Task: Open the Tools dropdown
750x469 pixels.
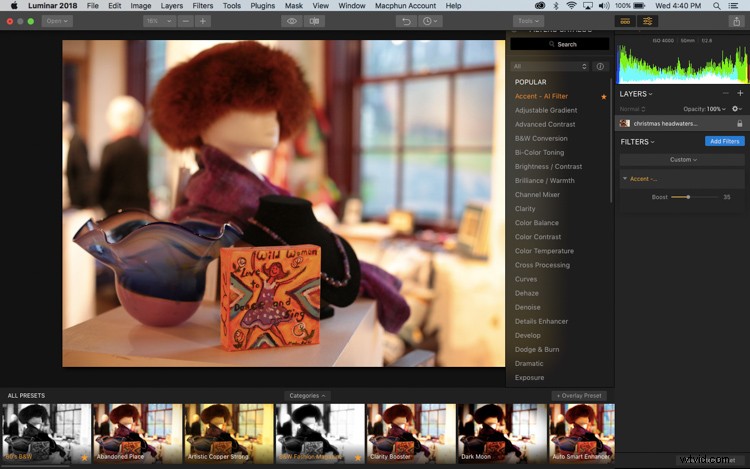Action: click(528, 21)
